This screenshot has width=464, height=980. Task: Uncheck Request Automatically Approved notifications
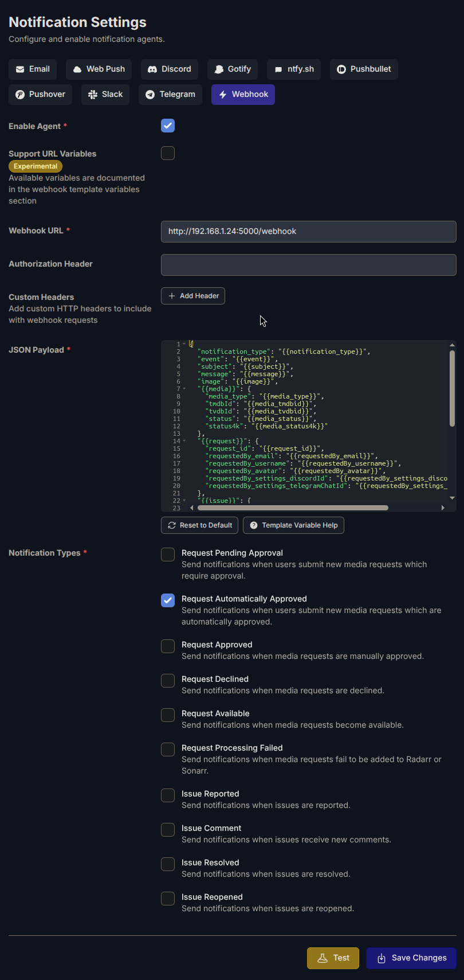168,600
